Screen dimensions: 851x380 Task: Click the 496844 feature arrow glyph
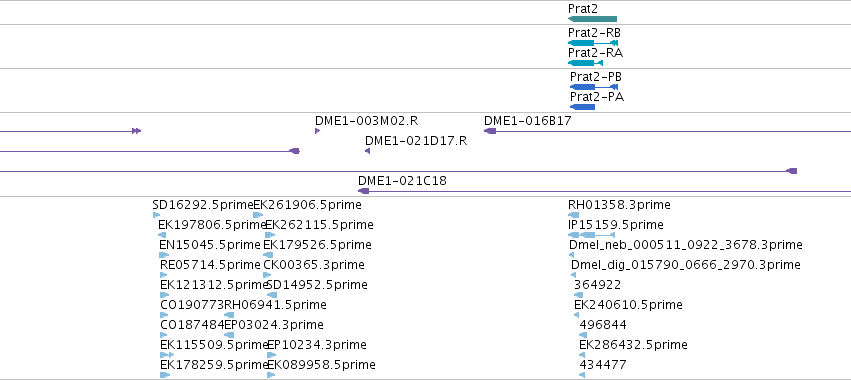(583, 335)
